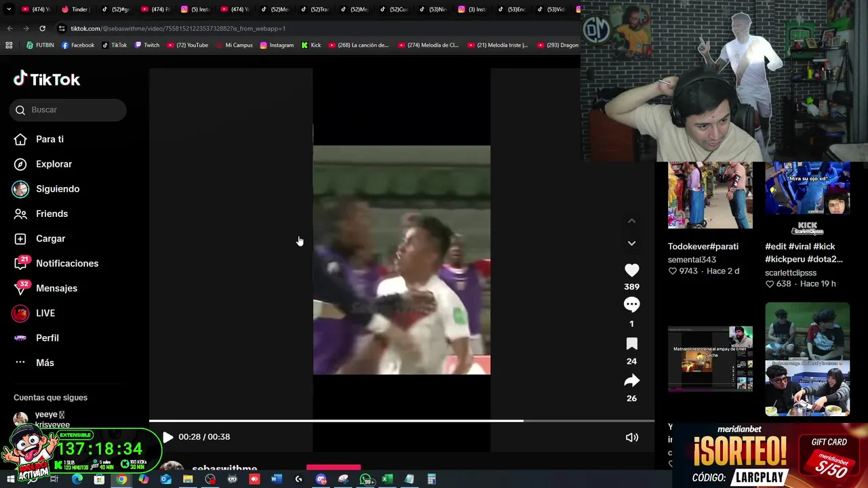Open LIVE section
The width and height of the screenshot is (868, 488).
point(34,313)
